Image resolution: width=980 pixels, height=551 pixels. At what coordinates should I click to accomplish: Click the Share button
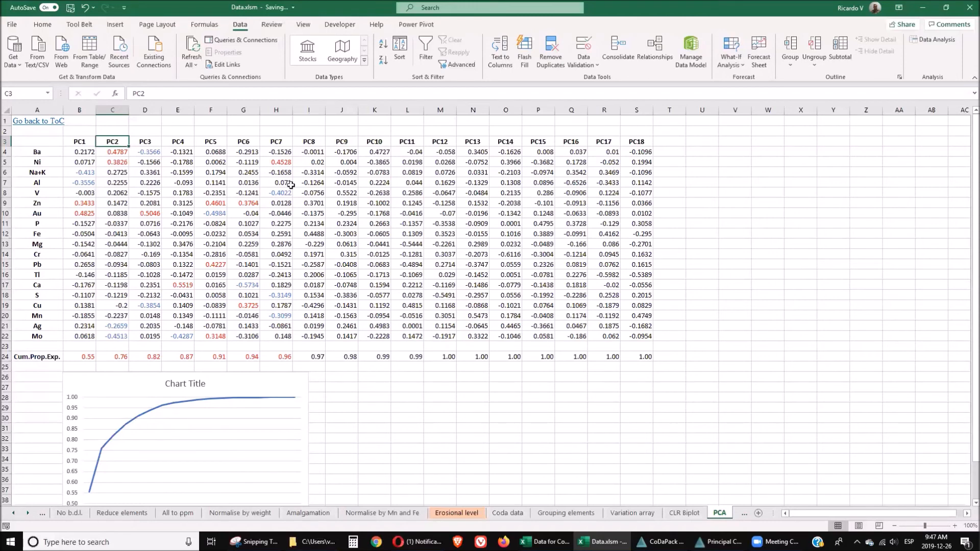(x=902, y=24)
